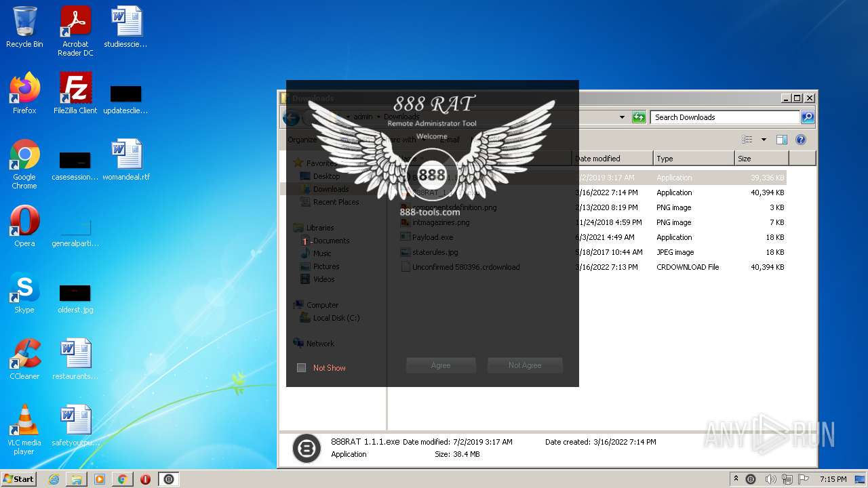This screenshot has width=868, height=488.
Task: Click the 888 RAT taskbar button
Action: tap(169, 479)
